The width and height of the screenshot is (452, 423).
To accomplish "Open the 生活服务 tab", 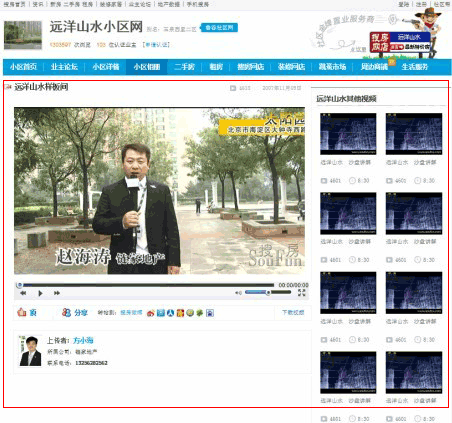I will click(415, 67).
